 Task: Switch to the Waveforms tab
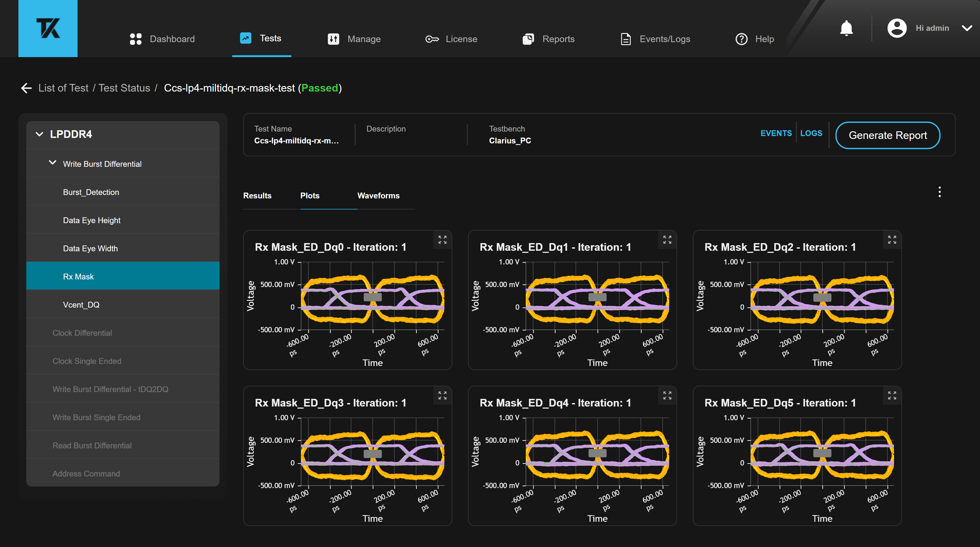coord(378,196)
